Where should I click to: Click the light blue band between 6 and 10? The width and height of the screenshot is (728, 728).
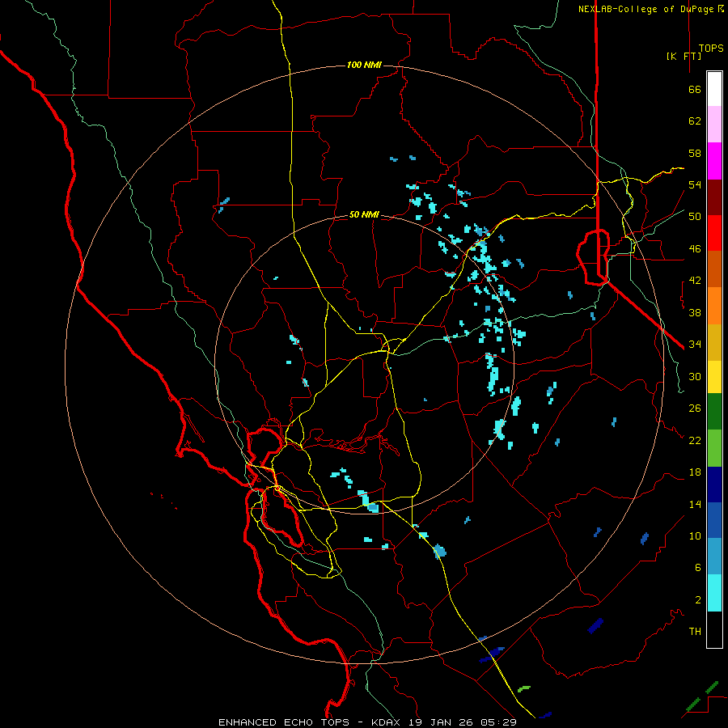(714, 556)
